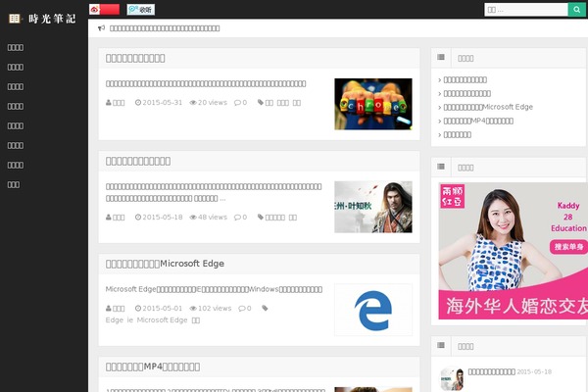
Task: Open the 海外华人婚恋交友 ad banner
Action: pos(513,251)
